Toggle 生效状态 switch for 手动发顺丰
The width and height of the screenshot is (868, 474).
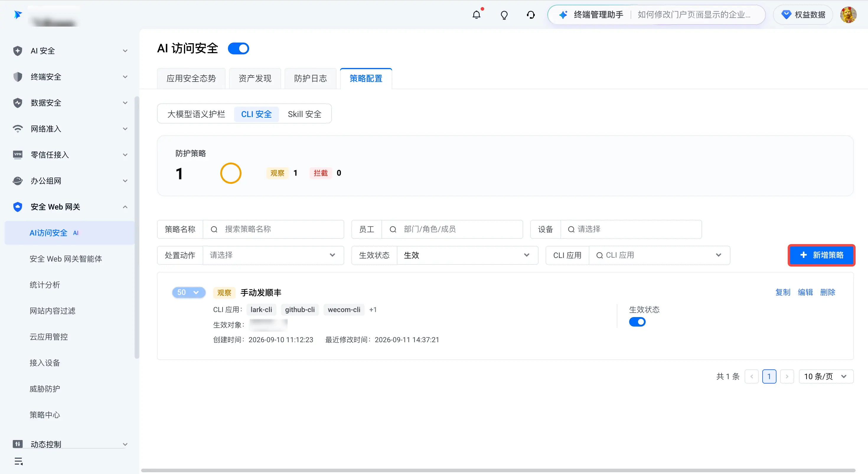(x=637, y=322)
